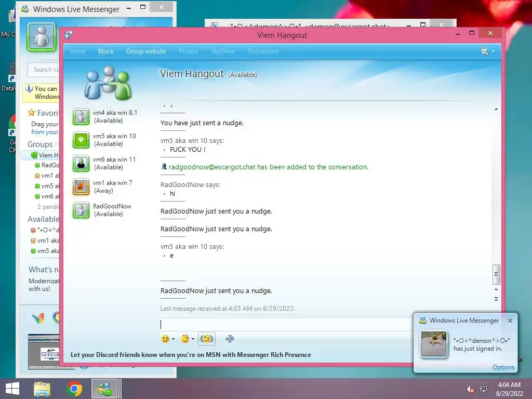Click Search contacts field in main Messenger window

click(44, 70)
